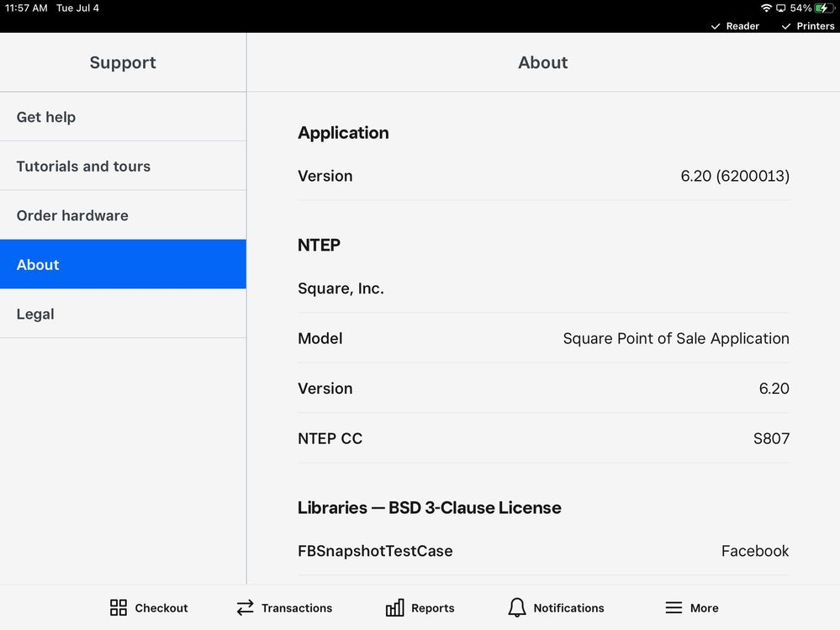Open Get help in Support sidebar
The image size is (840, 630).
click(x=123, y=117)
